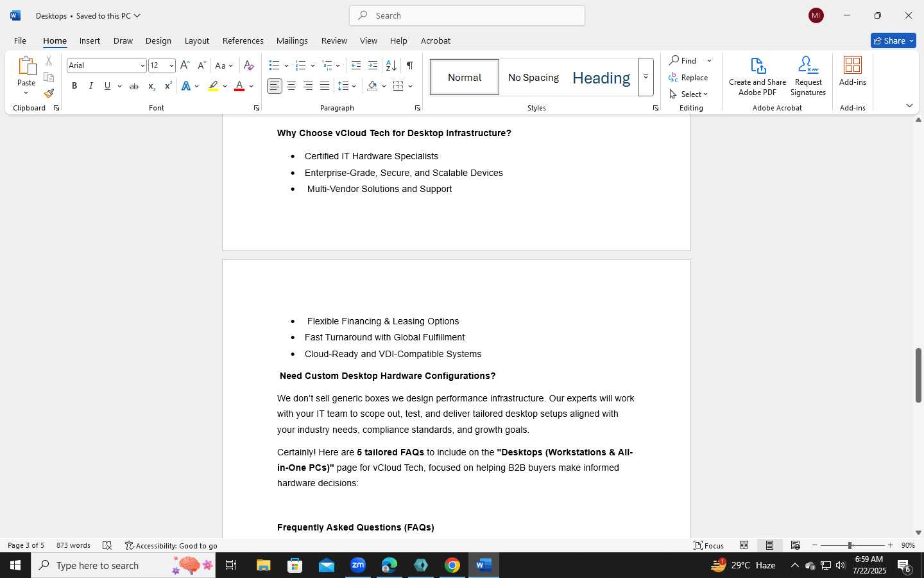Expand the Find options arrow
The width and height of the screenshot is (924, 578).
click(709, 61)
